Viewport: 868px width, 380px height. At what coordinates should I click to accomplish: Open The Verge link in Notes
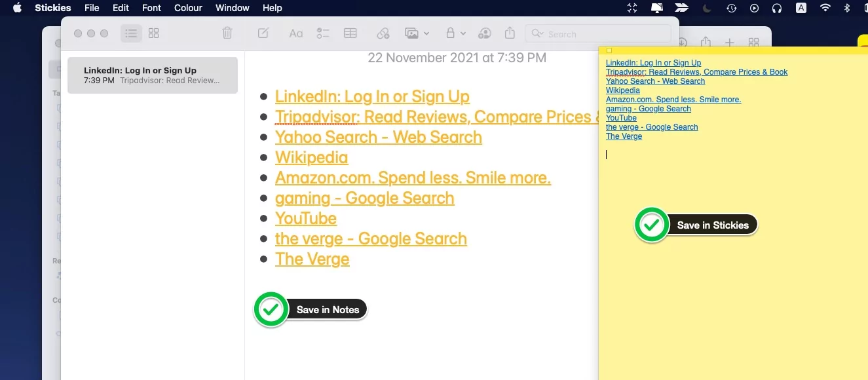[312, 259]
